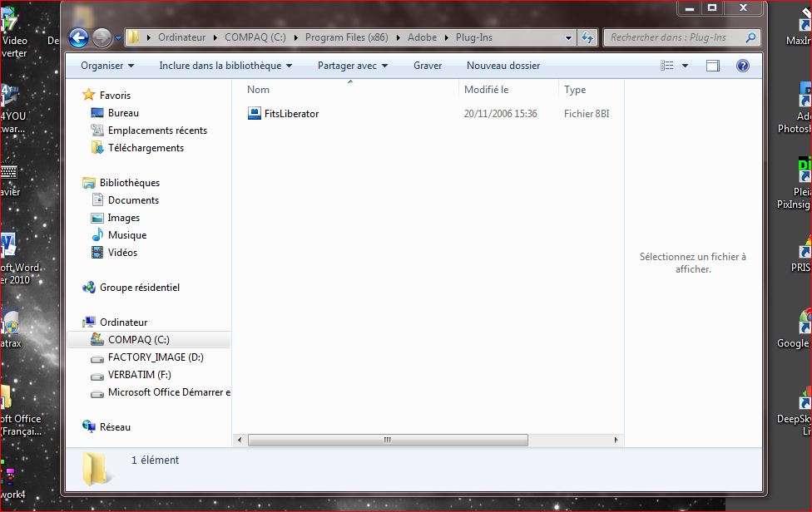
Task: Expand arrow between Ordinateur and COMPAQ breadcrumb
Action: click(215, 37)
